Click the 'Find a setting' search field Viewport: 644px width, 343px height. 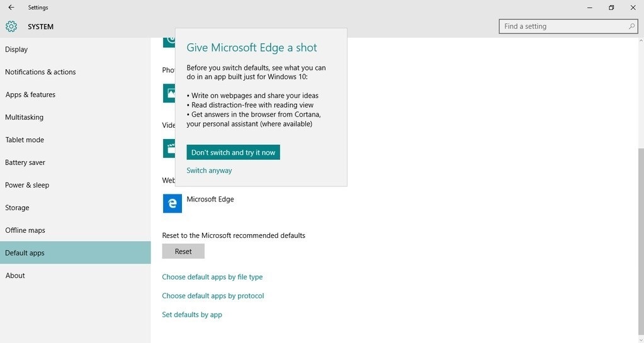(x=563, y=26)
